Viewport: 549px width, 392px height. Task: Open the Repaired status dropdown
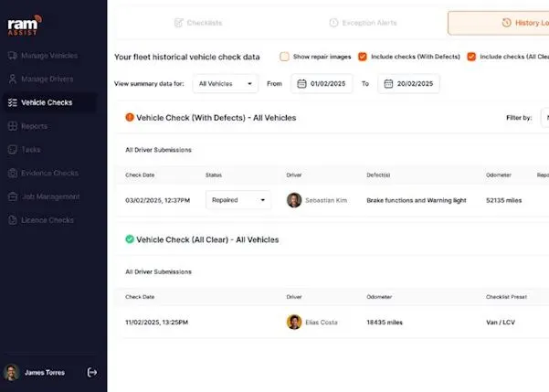[x=238, y=200]
